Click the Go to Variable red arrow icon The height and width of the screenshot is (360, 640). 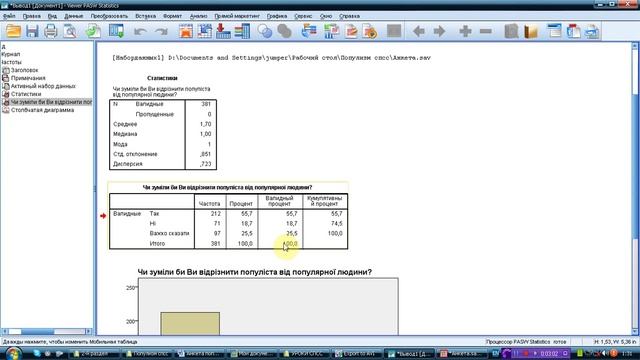[x=223, y=31]
